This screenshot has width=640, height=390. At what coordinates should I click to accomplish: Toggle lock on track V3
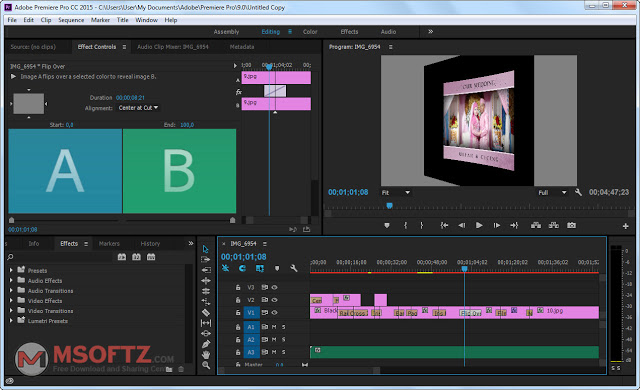point(238,288)
